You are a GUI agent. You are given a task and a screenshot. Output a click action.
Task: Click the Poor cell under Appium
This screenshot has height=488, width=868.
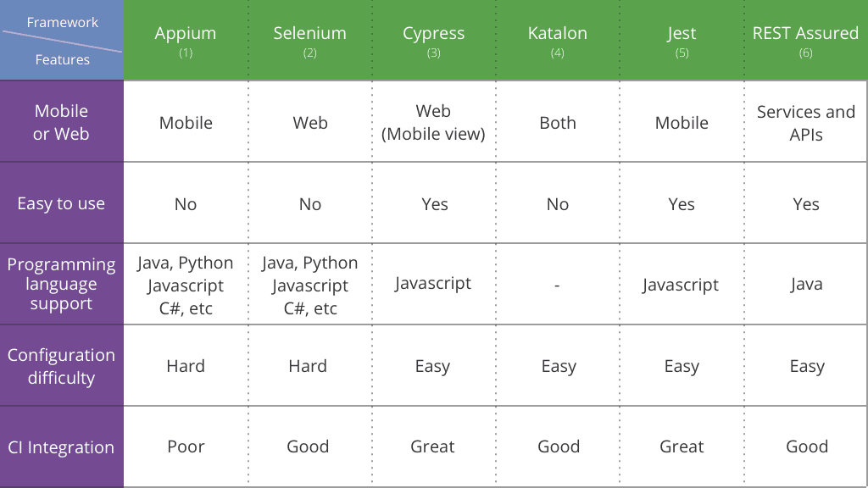point(186,446)
